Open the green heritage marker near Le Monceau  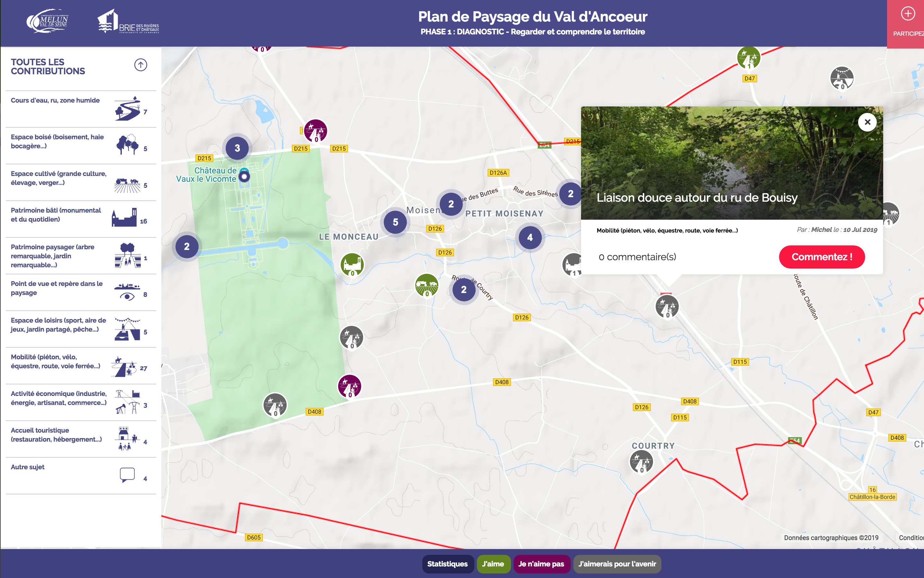click(352, 264)
